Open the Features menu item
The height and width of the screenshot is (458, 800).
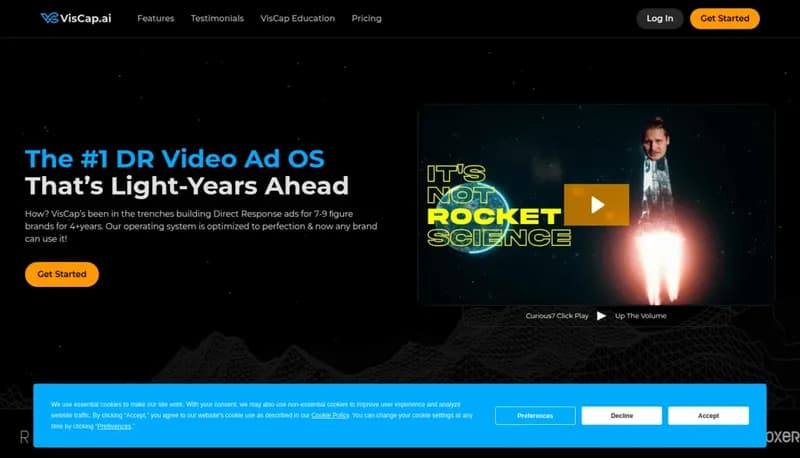point(156,18)
